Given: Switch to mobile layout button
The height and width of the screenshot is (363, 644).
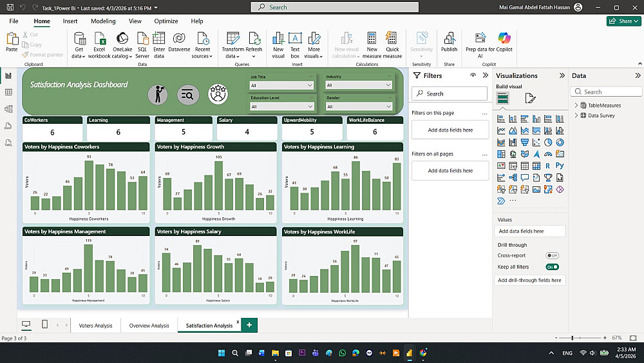Looking at the screenshot, I should [x=45, y=324].
